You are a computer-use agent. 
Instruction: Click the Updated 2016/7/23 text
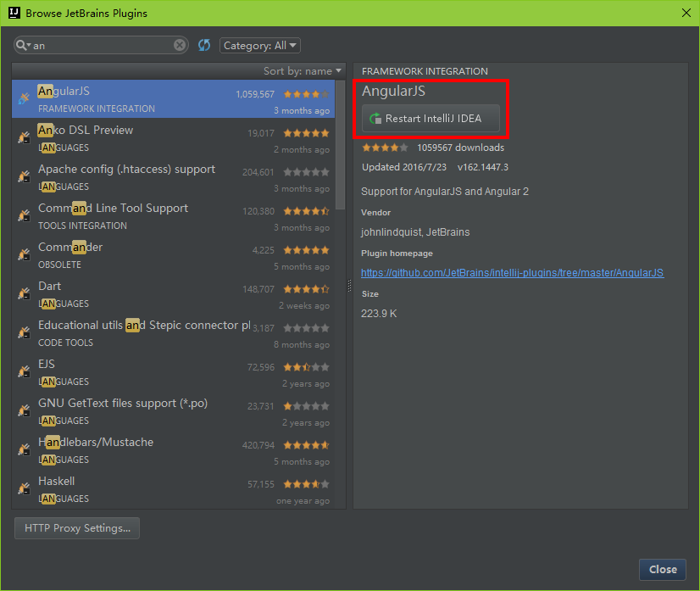[404, 167]
